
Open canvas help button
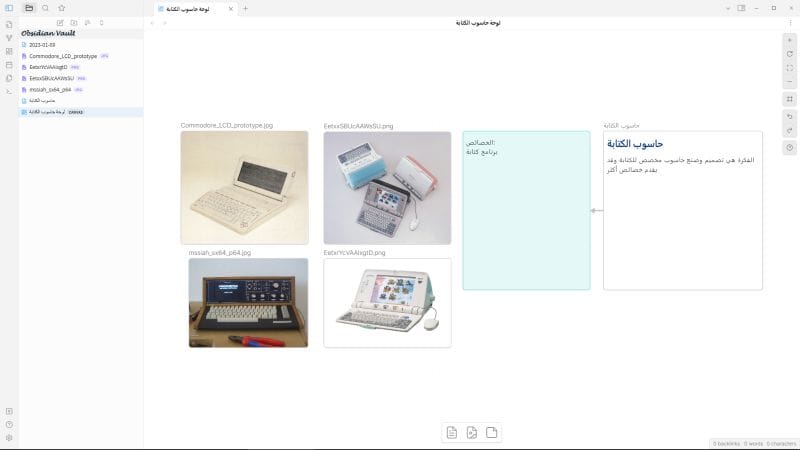(789, 148)
